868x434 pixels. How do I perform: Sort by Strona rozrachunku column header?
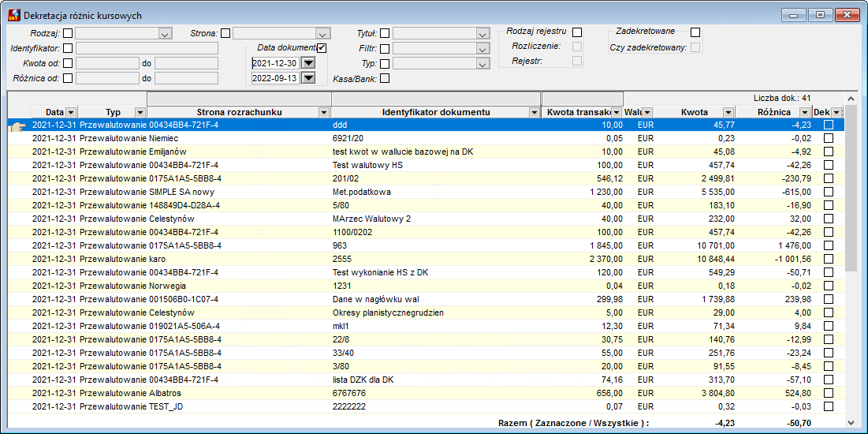coord(239,113)
